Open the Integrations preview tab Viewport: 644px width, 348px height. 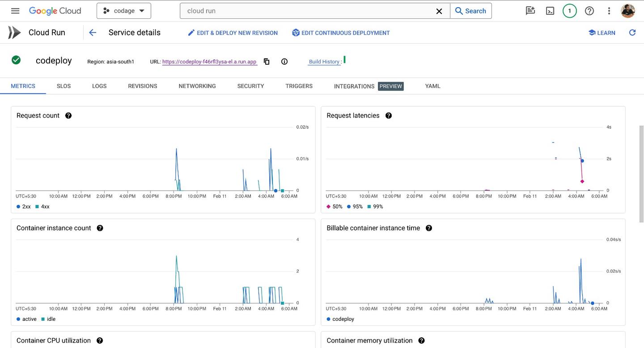point(369,86)
